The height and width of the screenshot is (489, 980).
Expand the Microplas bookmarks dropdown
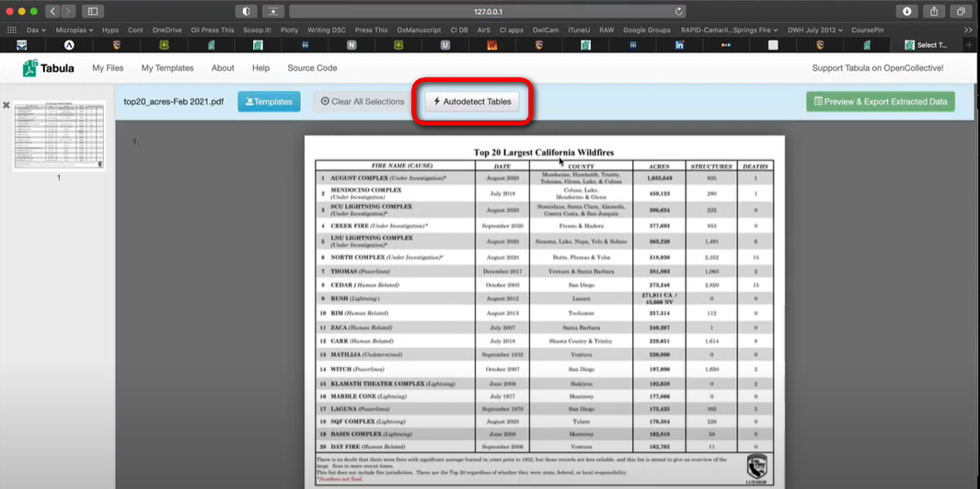click(x=75, y=29)
